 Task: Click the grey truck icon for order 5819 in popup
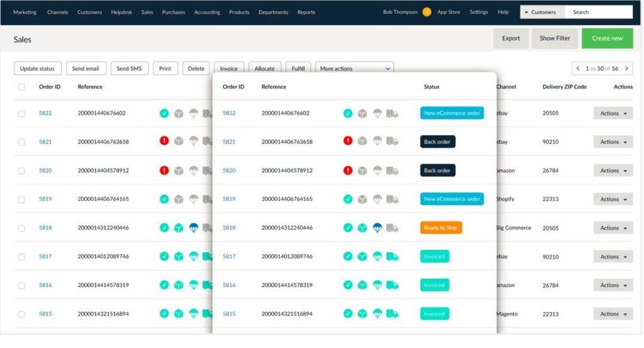click(392, 199)
